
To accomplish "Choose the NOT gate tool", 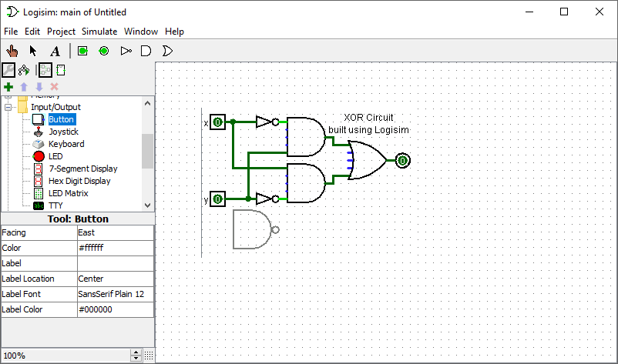I will coord(126,51).
